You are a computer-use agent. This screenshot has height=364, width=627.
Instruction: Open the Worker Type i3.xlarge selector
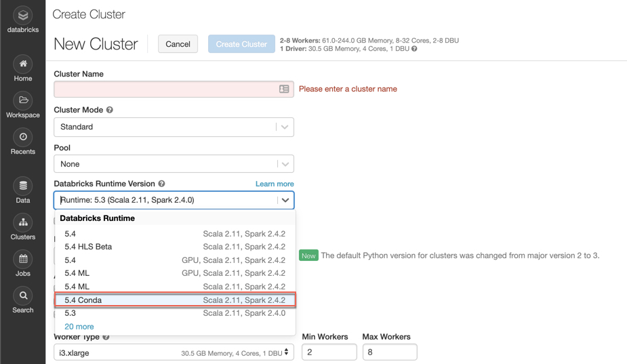(174, 352)
